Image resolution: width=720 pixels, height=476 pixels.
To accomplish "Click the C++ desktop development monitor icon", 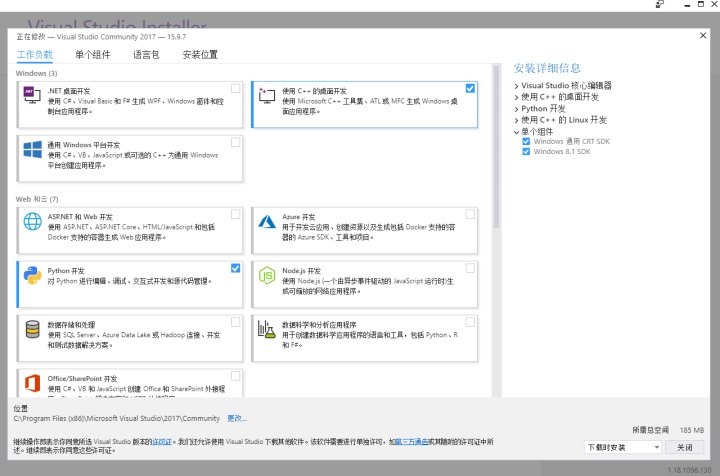I will pyautogui.click(x=267, y=95).
